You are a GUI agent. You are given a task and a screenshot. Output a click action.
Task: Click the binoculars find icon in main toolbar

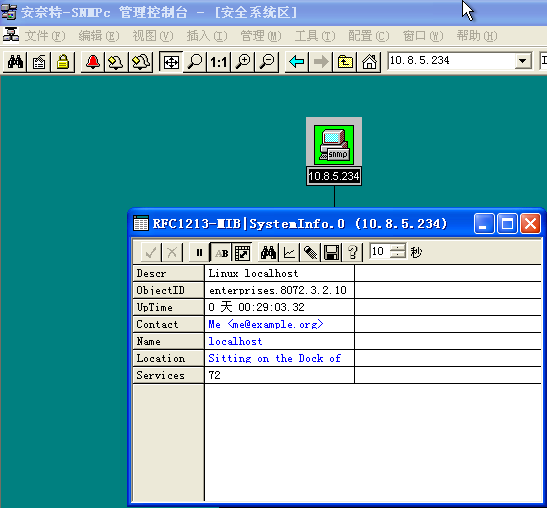click(x=15, y=62)
